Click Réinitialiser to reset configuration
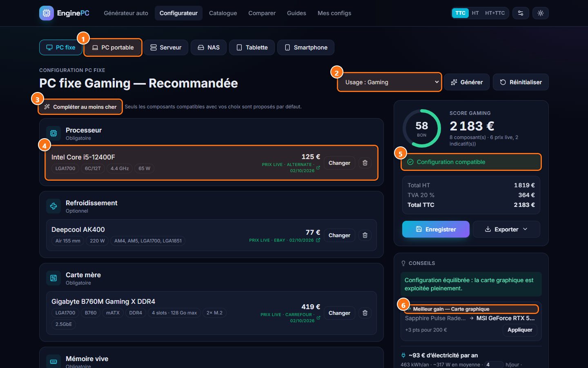Screen dimensions: 588x368 point(521,82)
